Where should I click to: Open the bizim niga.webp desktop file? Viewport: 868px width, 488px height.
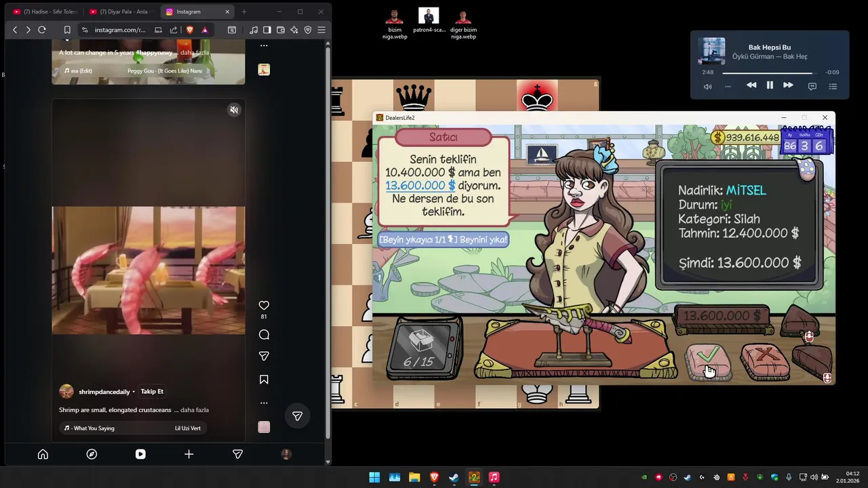click(x=395, y=24)
